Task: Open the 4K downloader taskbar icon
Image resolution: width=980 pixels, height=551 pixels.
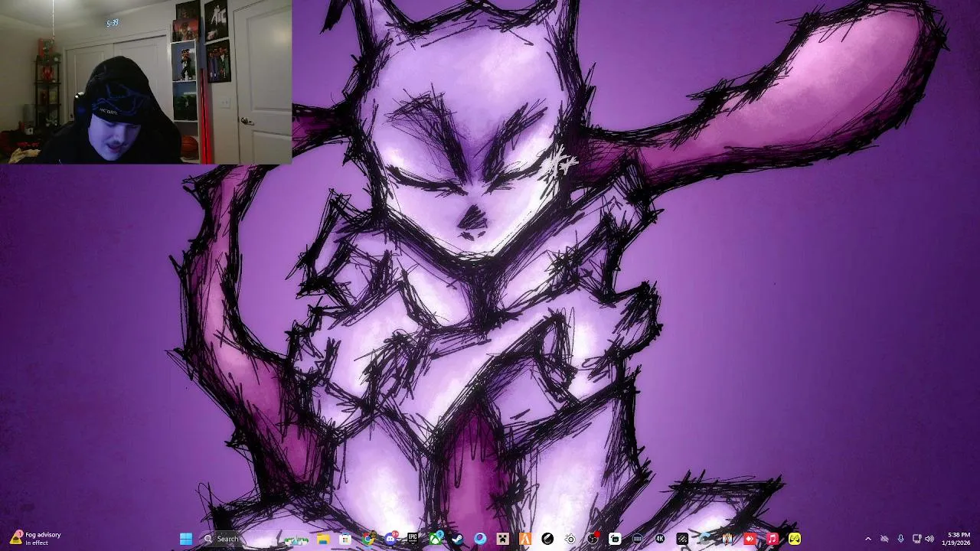Action: tap(659, 539)
